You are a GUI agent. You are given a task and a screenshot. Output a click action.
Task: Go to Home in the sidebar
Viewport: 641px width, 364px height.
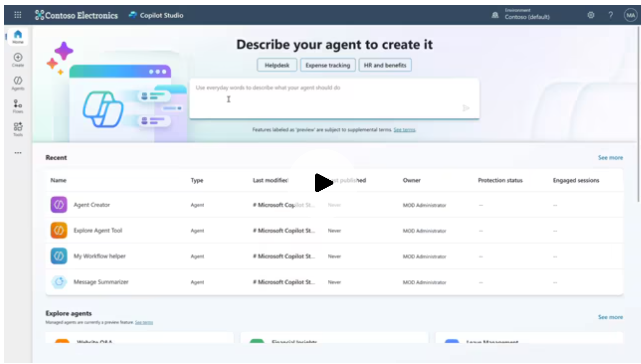point(18,37)
